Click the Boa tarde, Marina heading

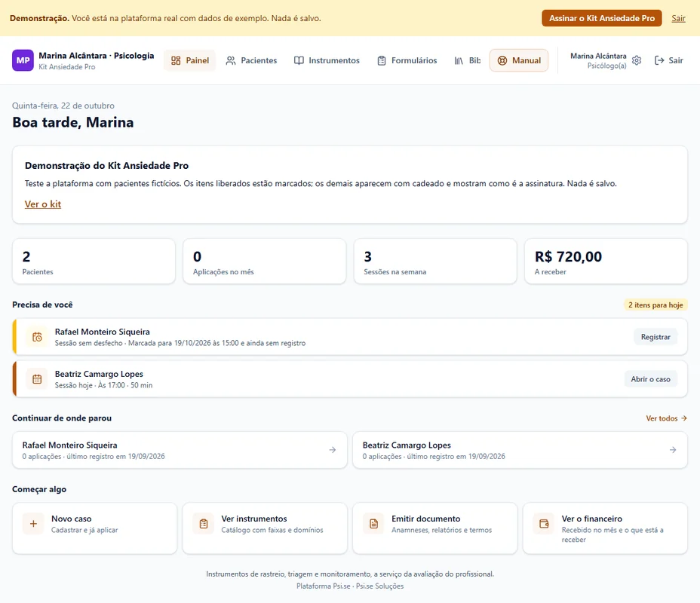coord(72,122)
